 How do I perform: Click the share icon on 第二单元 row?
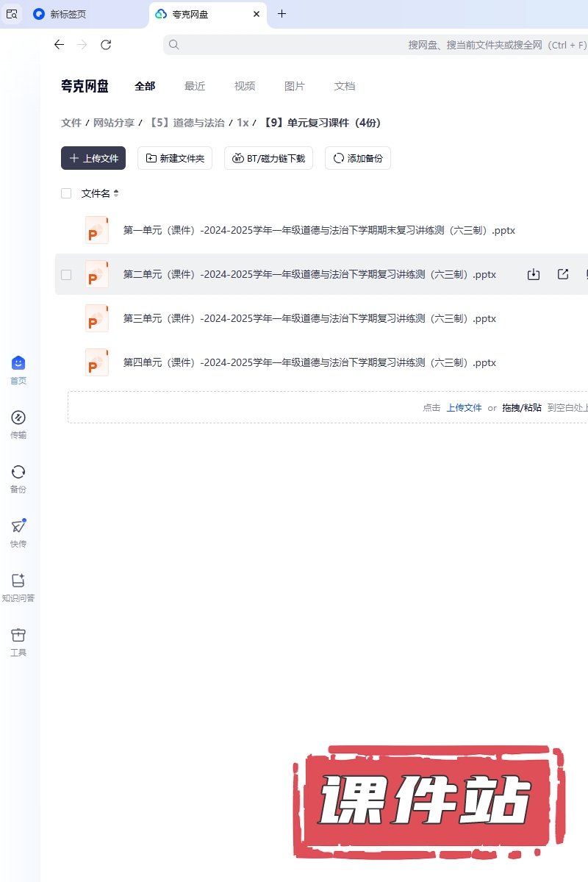(x=563, y=274)
